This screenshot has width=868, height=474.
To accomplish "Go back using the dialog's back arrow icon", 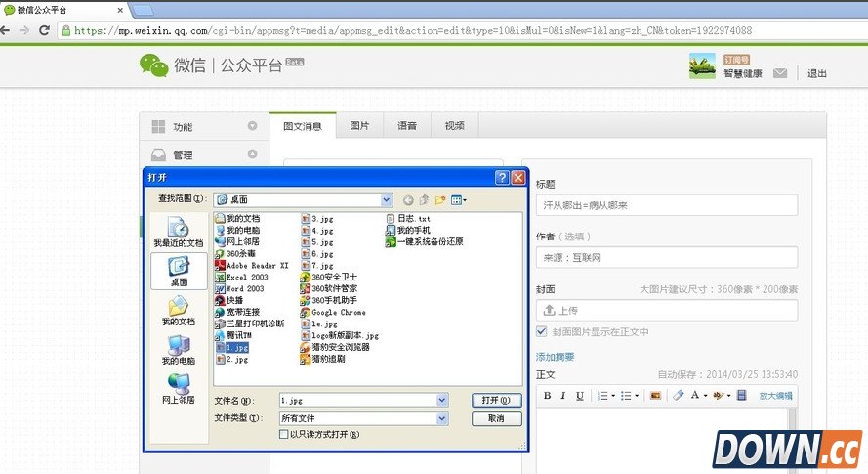I will [x=408, y=200].
